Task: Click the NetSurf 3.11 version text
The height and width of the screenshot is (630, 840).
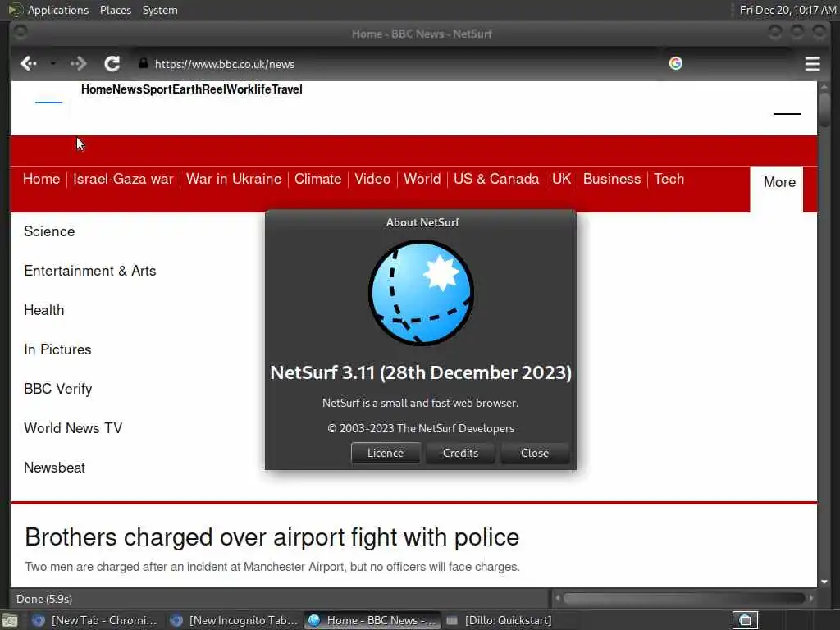Action: [x=421, y=372]
